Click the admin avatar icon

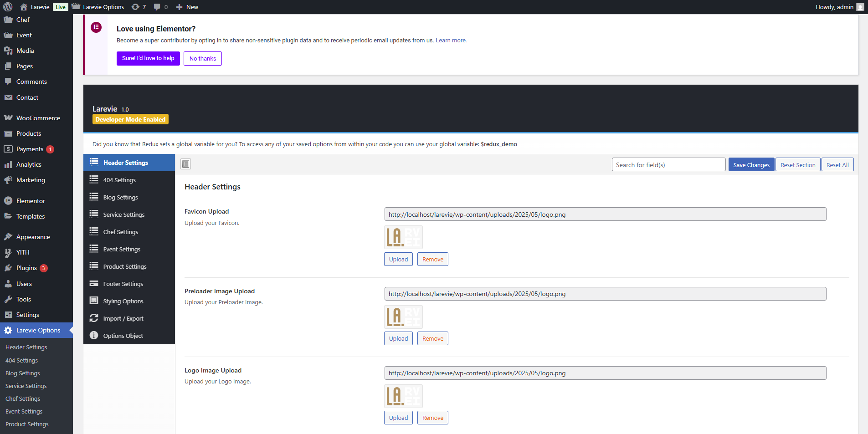(x=860, y=7)
